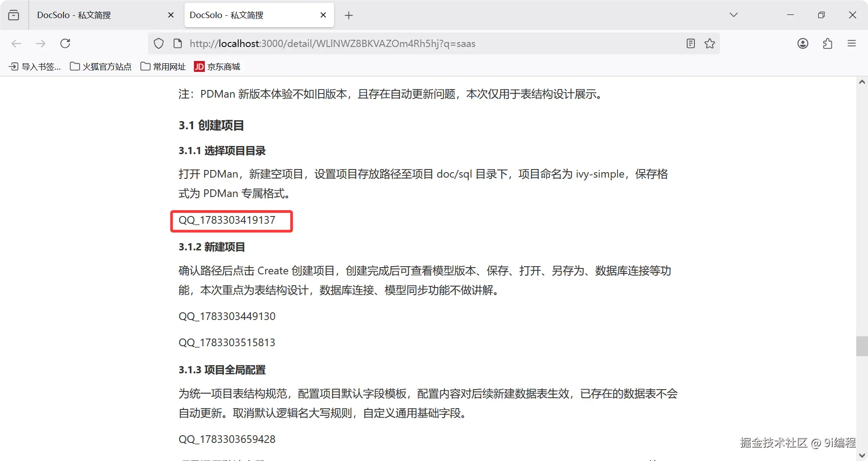Open the extensions puzzle icon
The image size is (868, 461).
coord(827,43)
